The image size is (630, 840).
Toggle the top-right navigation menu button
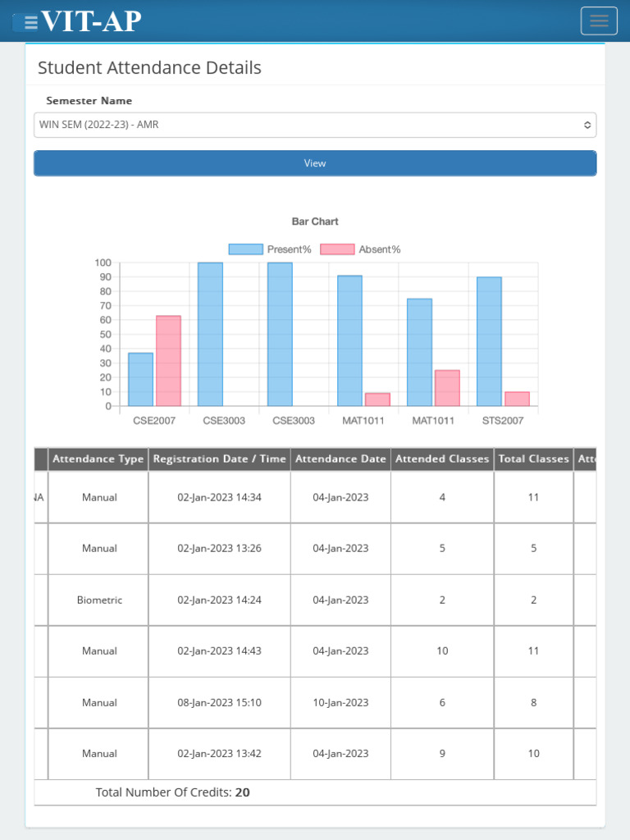(x=599, y=21)
